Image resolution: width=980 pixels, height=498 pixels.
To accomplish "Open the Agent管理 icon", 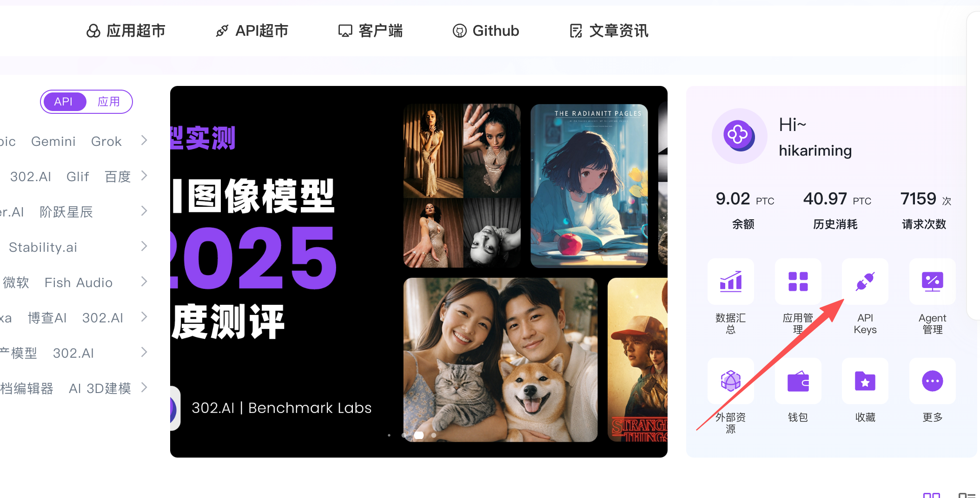I will pyautogui.click(x=932, y=282).
